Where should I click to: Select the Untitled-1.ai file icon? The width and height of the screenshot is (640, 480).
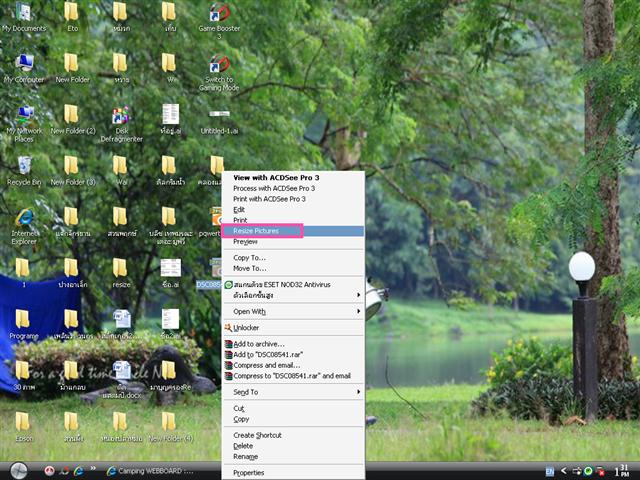(x=217, y=116)
